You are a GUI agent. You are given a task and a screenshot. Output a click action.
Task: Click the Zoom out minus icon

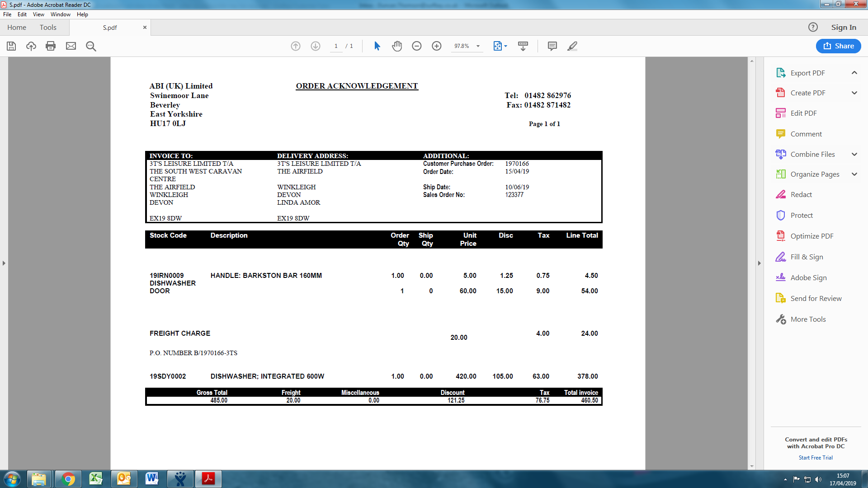point(417,46)
